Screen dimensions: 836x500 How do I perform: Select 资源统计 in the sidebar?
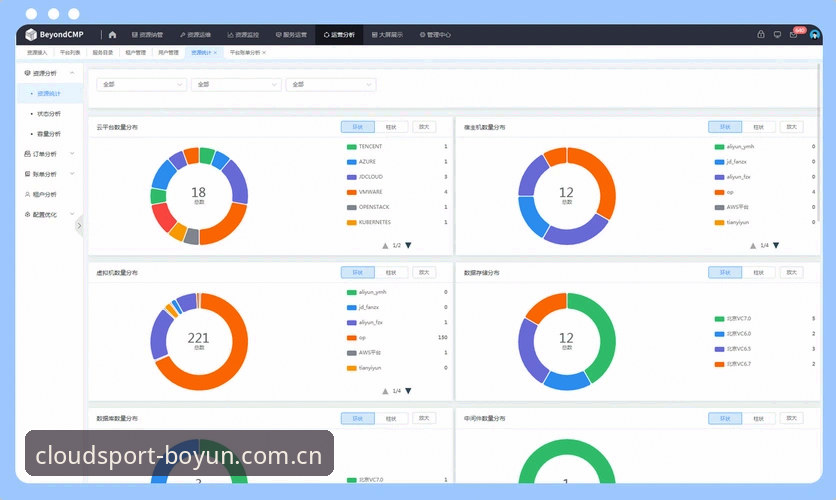click(x=49, y=93)
